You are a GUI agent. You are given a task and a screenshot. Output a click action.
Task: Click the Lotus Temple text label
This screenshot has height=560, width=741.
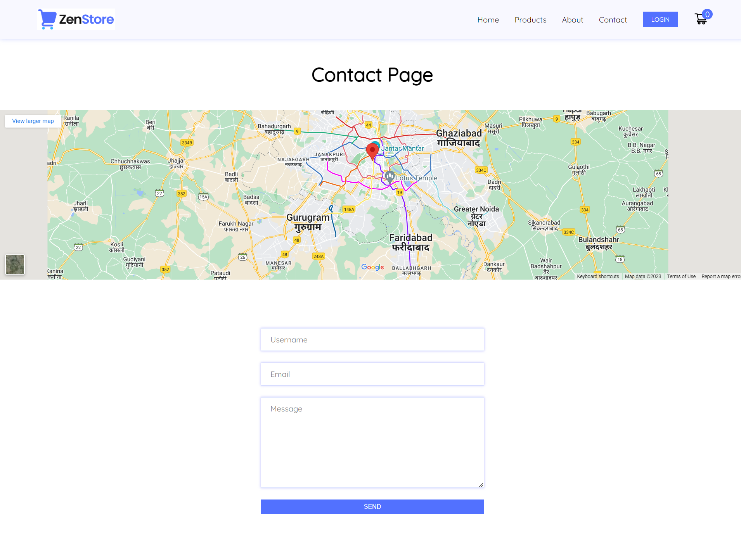click(x=417, y=178)
